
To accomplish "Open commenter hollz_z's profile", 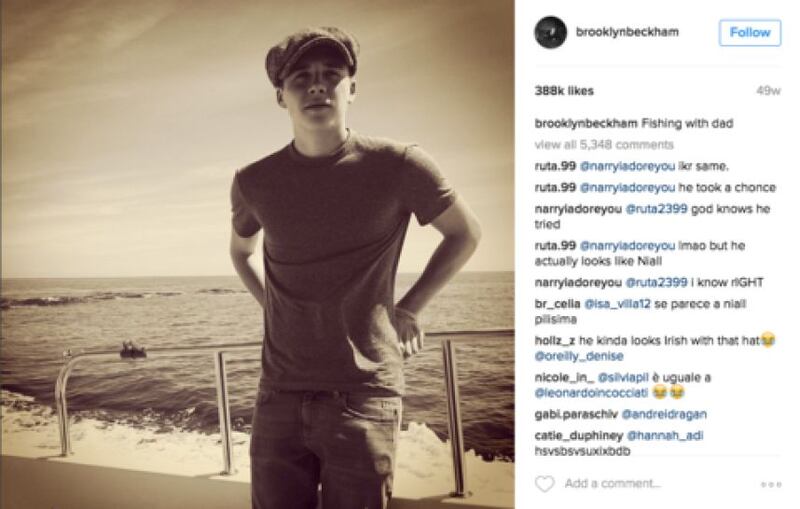I will tap(555, 340).
